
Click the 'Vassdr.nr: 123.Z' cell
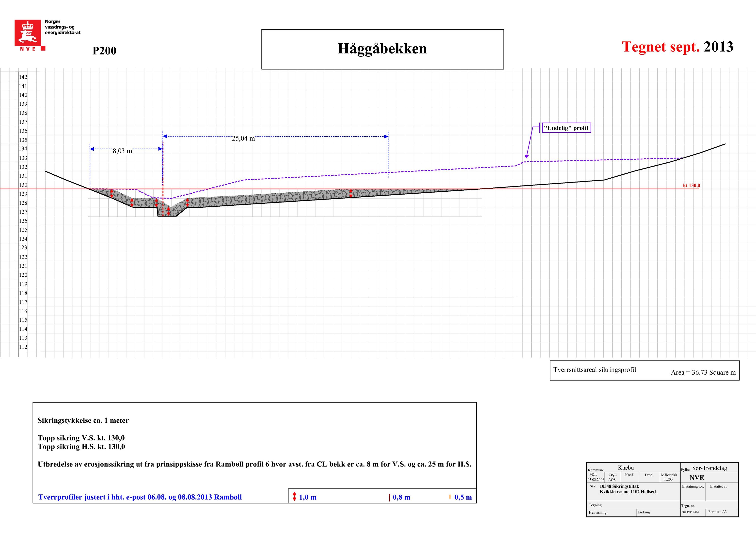click(693, 512)
